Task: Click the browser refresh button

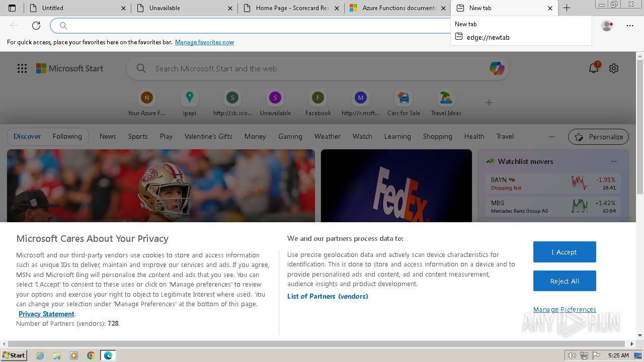Action: tap(36, 26)
